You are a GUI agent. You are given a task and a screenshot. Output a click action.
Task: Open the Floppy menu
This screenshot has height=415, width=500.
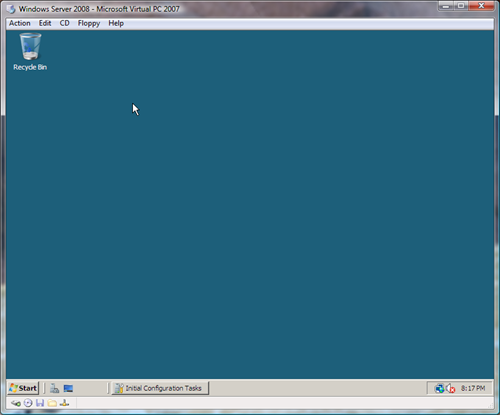click(x=89, y=24)
